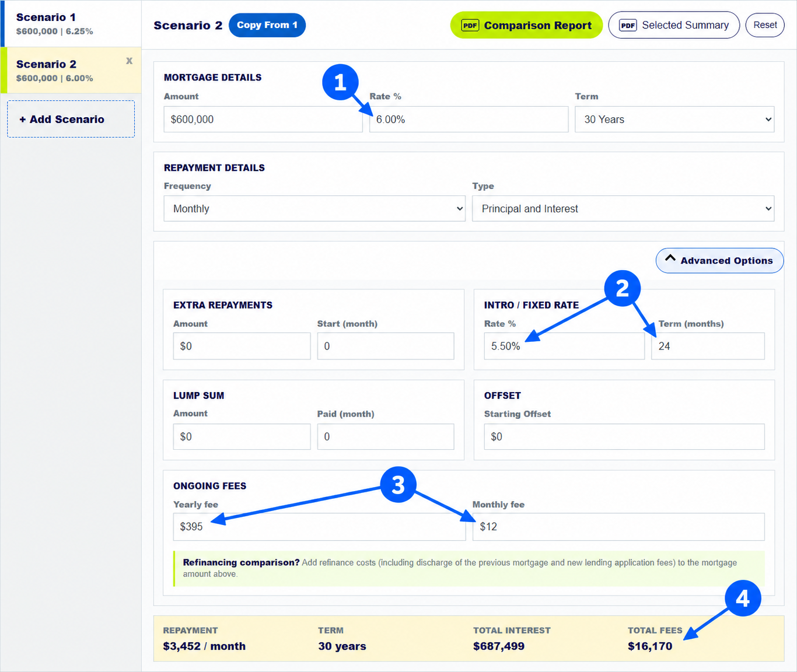
Task: Click the Total Fees value $16,170
Action: coord(650,646)
